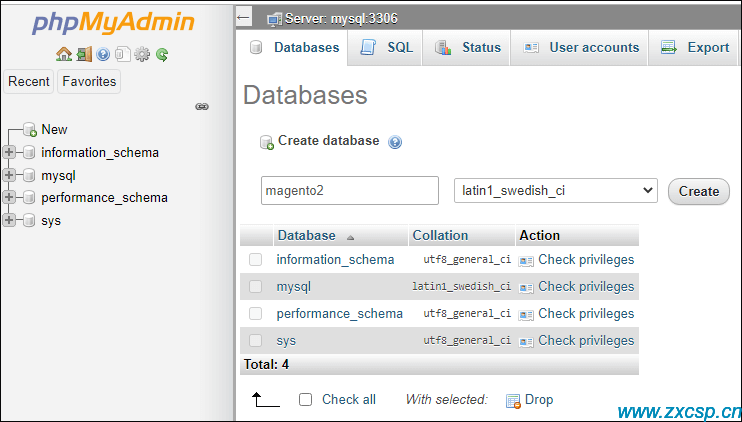Open the latin1_swedish_ci collation dropdown

[x=556, y=191]
